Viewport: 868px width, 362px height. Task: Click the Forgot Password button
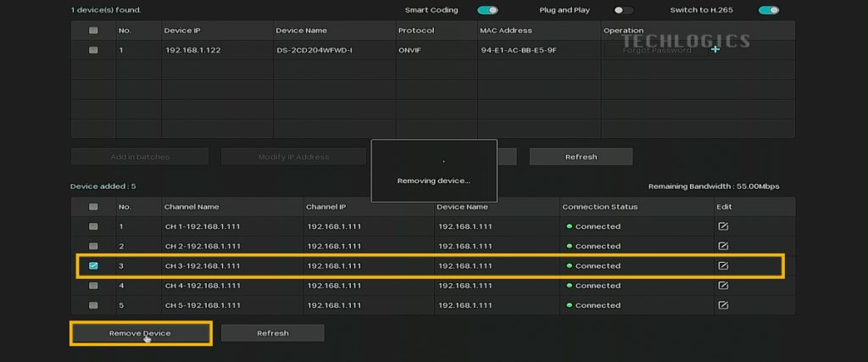(656, 50)
